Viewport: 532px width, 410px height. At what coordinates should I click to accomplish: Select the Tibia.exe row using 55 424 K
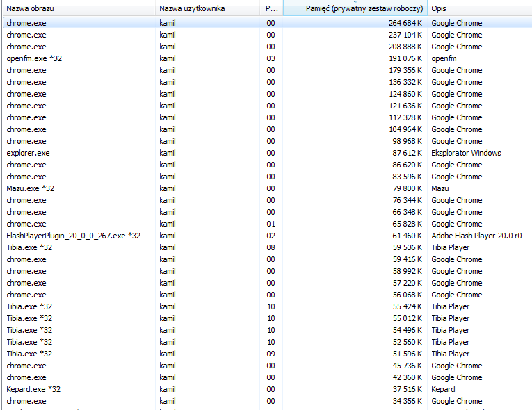tap(30, 306)
